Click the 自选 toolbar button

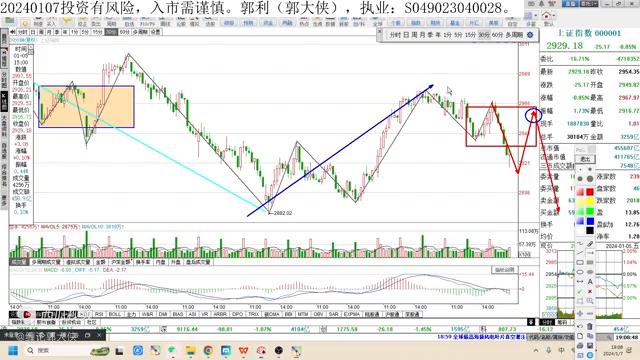click(129, 24)
